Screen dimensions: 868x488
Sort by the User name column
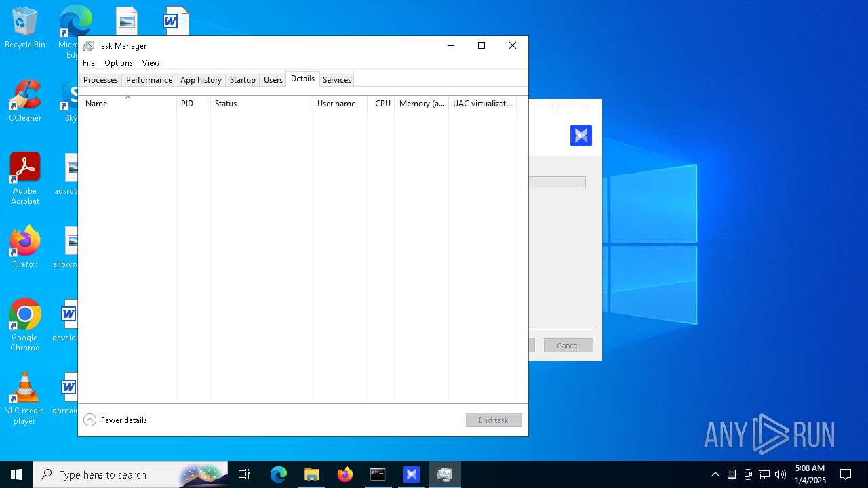coord(340,104)
